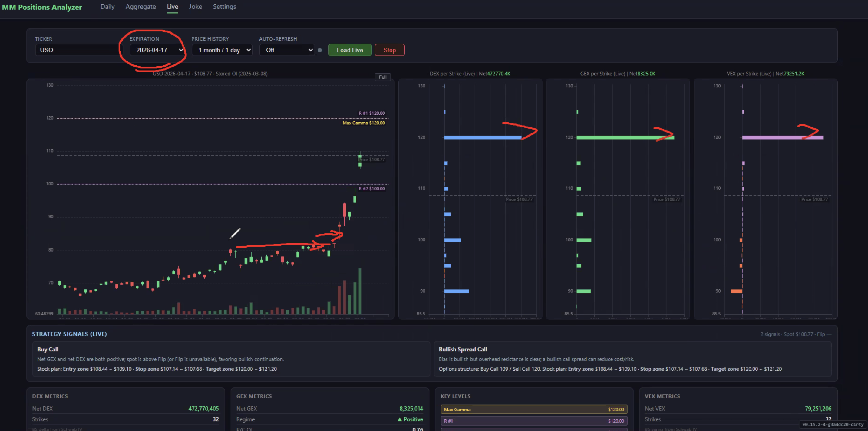Open the Daily tab
868x431 pixels.
click(x=107, y=7)
